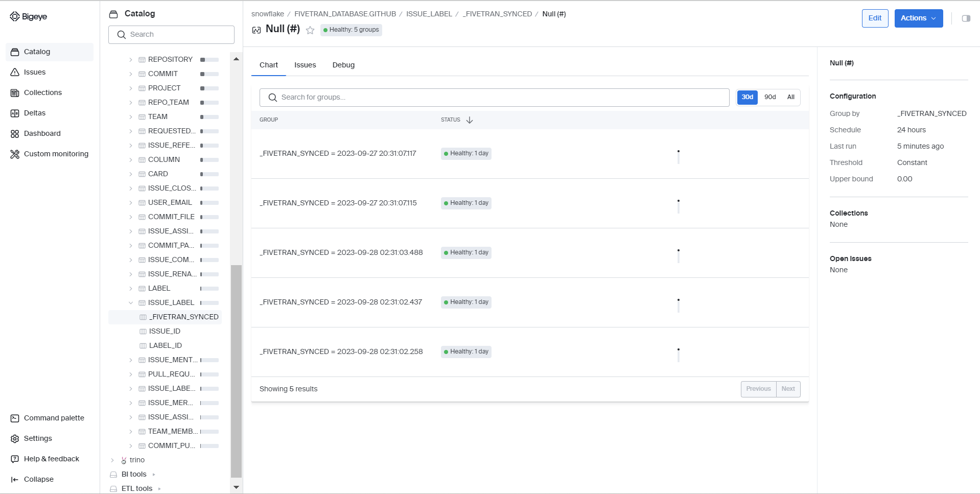Select the COMMIT_FILE table in tree
Viewport: 980px width, 494px height.
click(x=171, y=217)
